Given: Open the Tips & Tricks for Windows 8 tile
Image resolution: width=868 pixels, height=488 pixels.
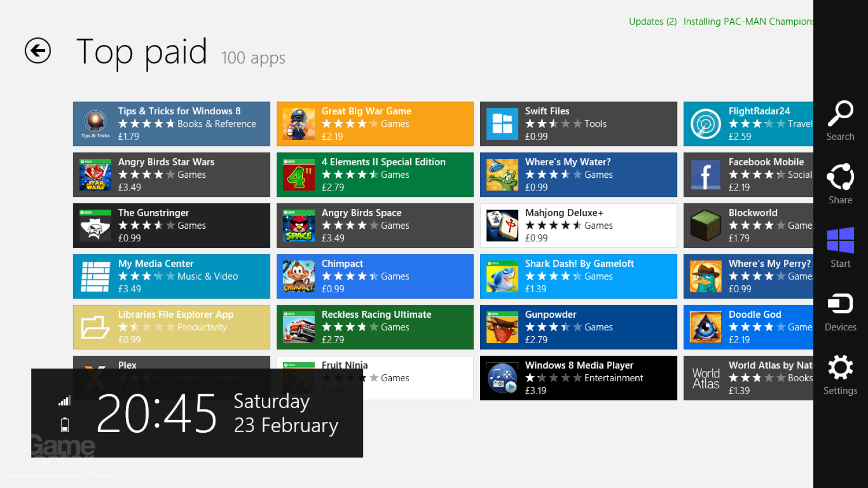Looking at the screenshot, I should (x=171, y=124).
